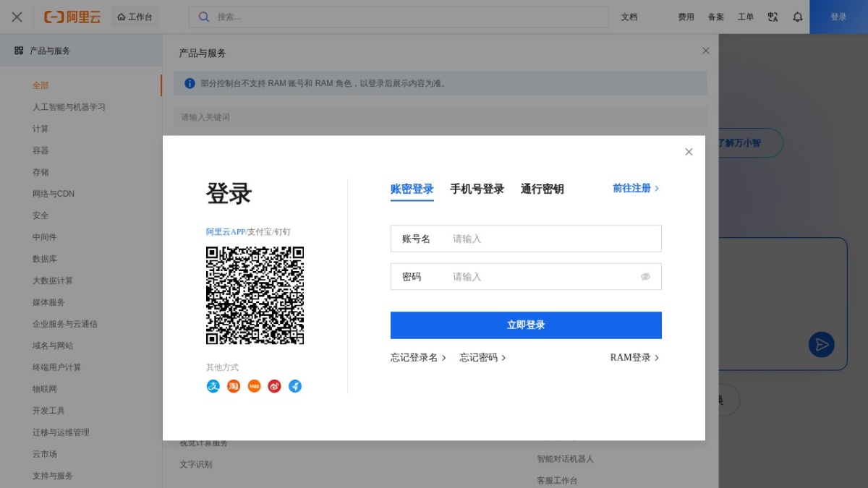Log in with the Alipay icon
This screenshot has width=868, height=488.
click(x=213, y=386)
